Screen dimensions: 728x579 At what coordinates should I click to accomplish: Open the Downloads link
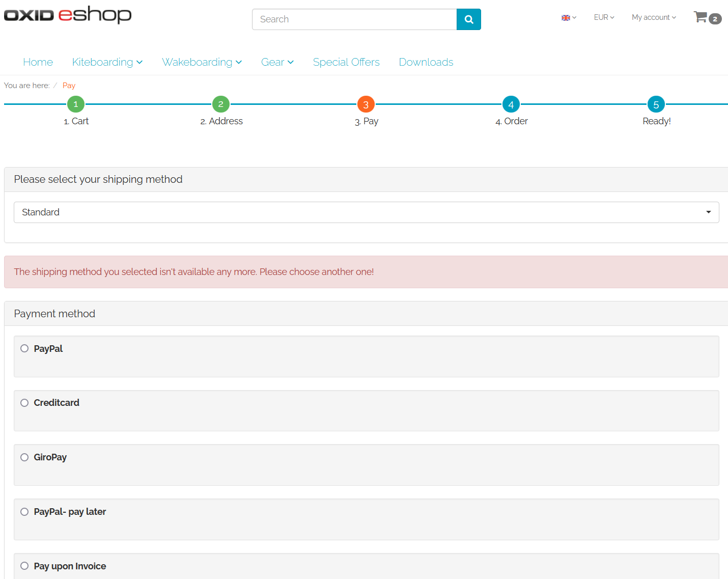click(426, 62)
